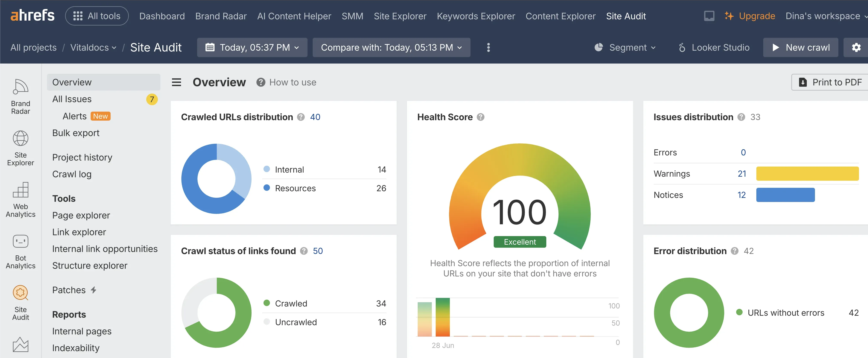
Task: Open Content Explorer tab
Action: [x=560, y=16]
